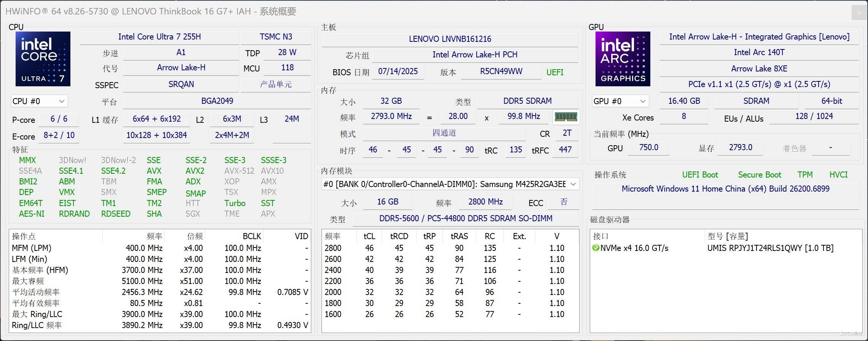This screenshot has width=868, height=341.
Task: Click the Intel Arc 140T GPU name field
Action: [759, 52]
